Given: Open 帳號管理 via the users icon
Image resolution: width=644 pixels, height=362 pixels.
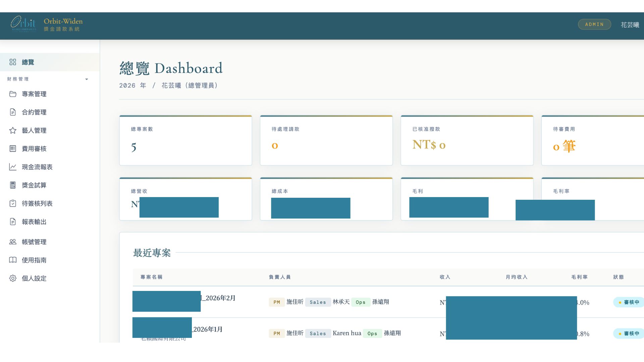Looking at the screenshot, I should (13, 242).
